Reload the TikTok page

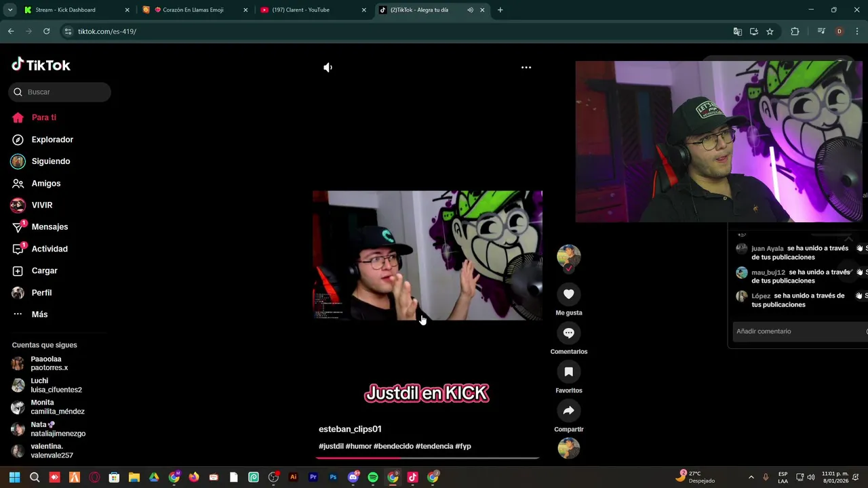pos(46,31)
